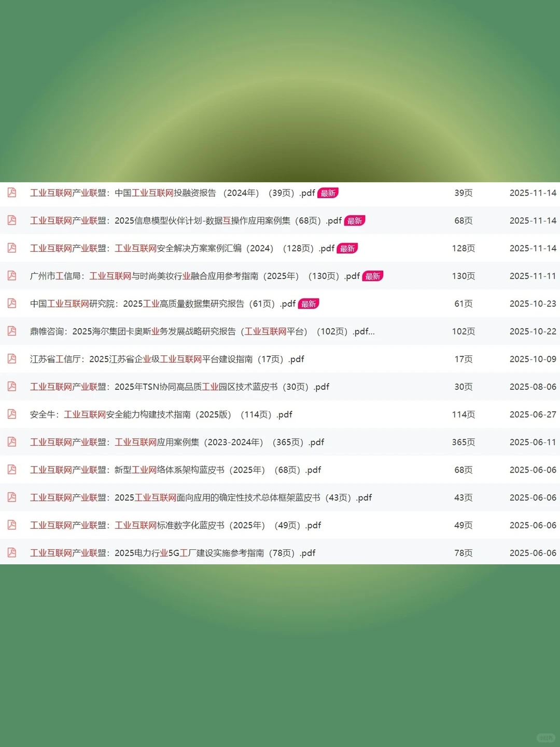Click date 2025-10-09
The height and width of the screenshot is (747, 560).
533,359
